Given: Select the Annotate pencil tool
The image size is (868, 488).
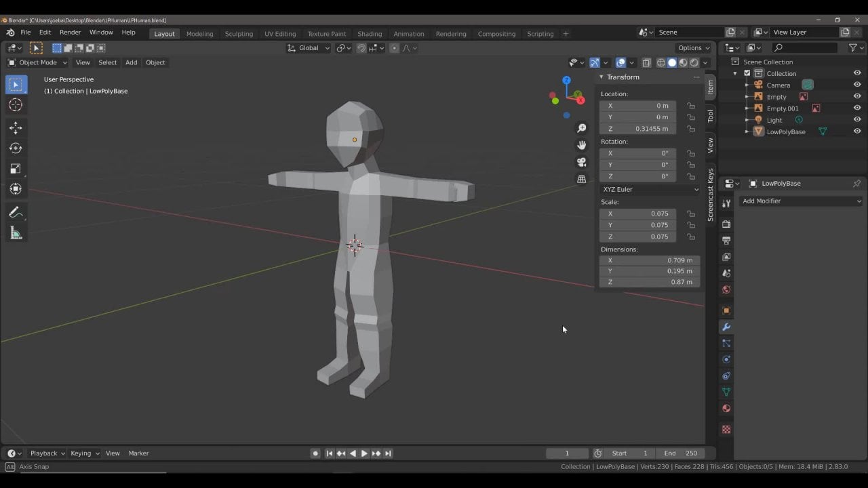Looking at the screenshot, I should [x=16, y=213].
